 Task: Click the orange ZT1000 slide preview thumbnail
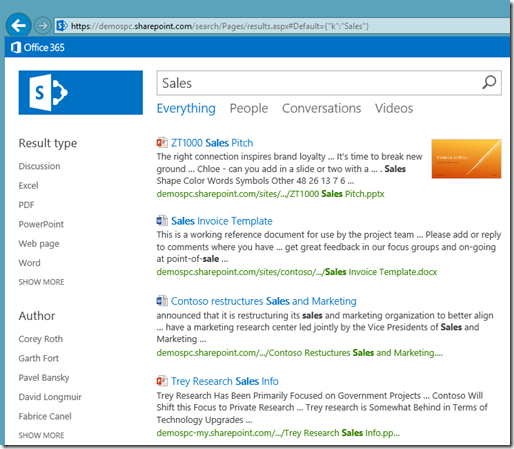click(x=466, y=159)
